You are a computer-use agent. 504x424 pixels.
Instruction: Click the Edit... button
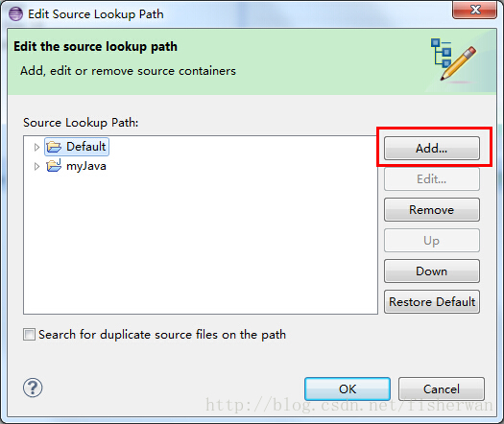pyautogui.click(x=432, y=179)
